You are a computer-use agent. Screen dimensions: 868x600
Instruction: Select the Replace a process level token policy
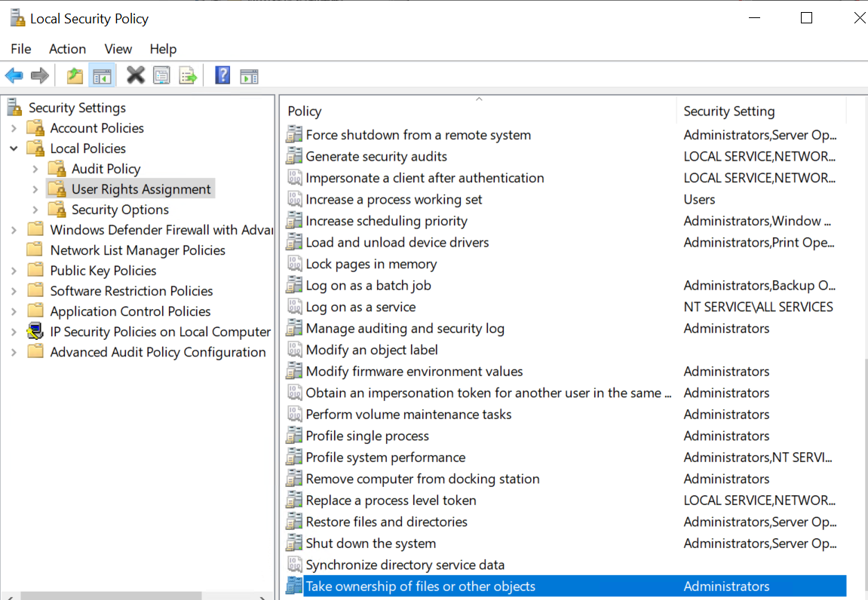[x=391, y=501]
